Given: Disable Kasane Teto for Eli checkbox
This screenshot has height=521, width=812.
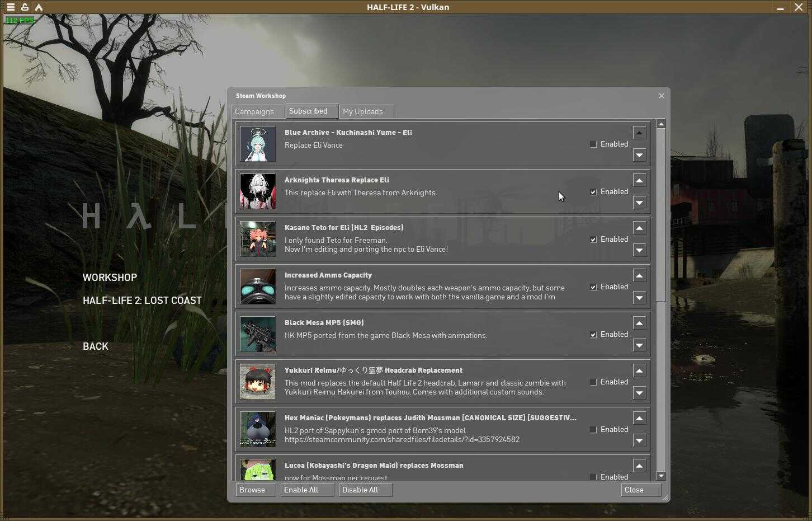Looking at the screenshot, I should tap(593, 240).
